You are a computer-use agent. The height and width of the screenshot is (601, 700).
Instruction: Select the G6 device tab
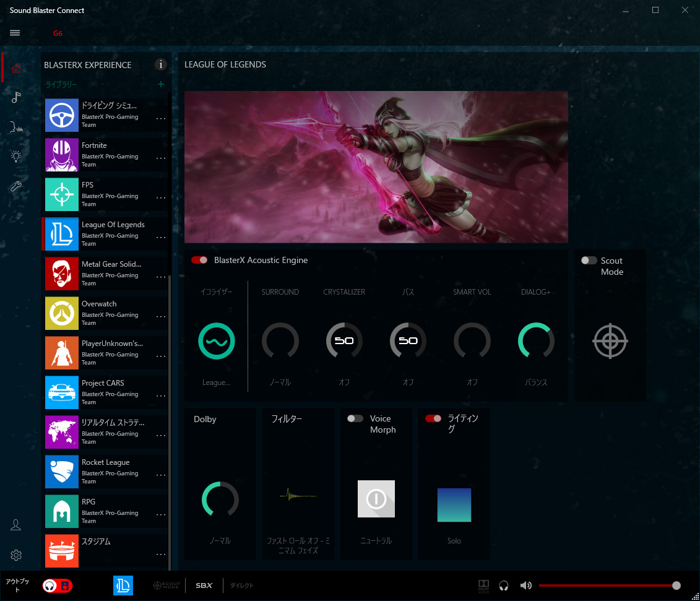click(58, 33)
